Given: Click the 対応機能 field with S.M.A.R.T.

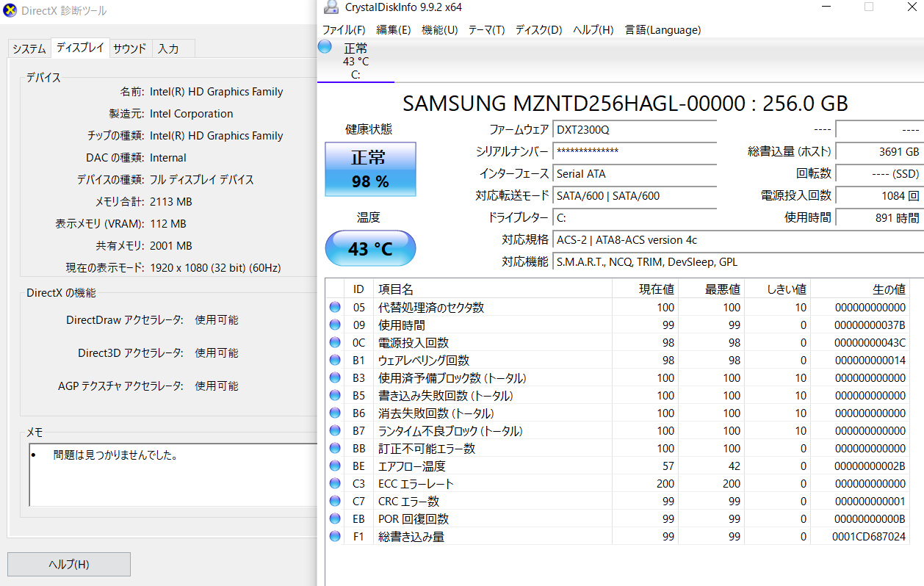Looking at the screenshot, I should tap(738, 262).
